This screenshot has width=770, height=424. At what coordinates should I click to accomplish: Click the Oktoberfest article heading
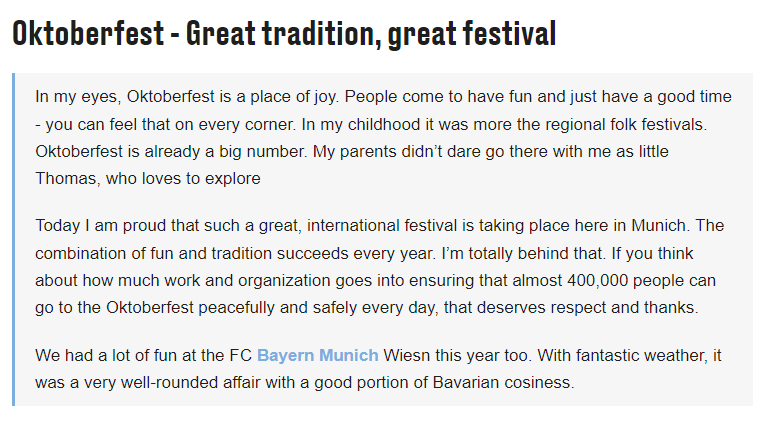point(284,33)
